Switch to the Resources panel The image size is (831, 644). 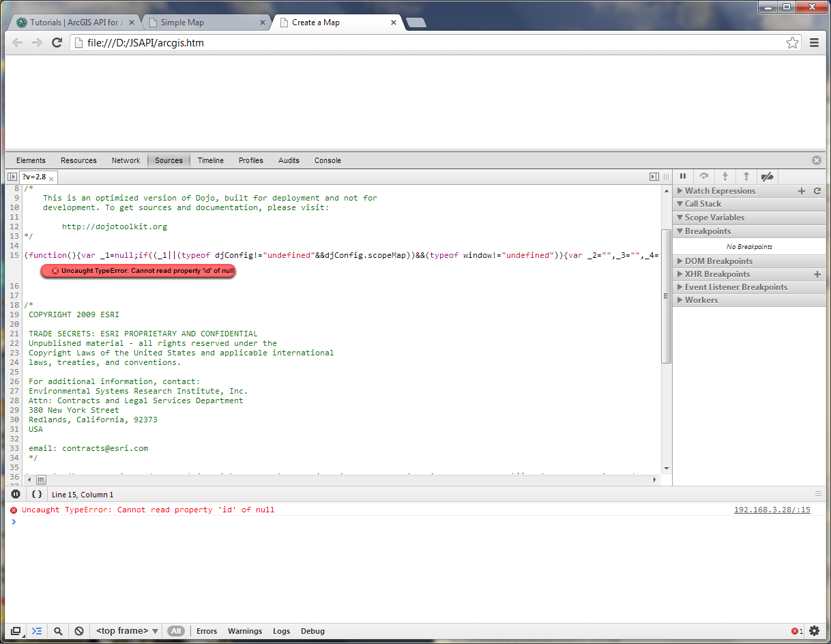point(78,160)
